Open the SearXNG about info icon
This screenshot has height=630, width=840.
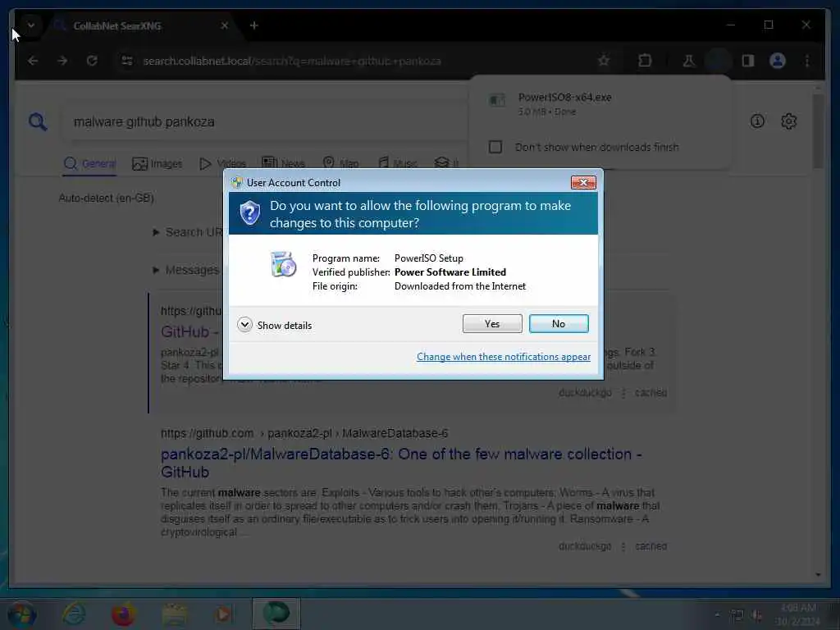(x=757, y=121)
